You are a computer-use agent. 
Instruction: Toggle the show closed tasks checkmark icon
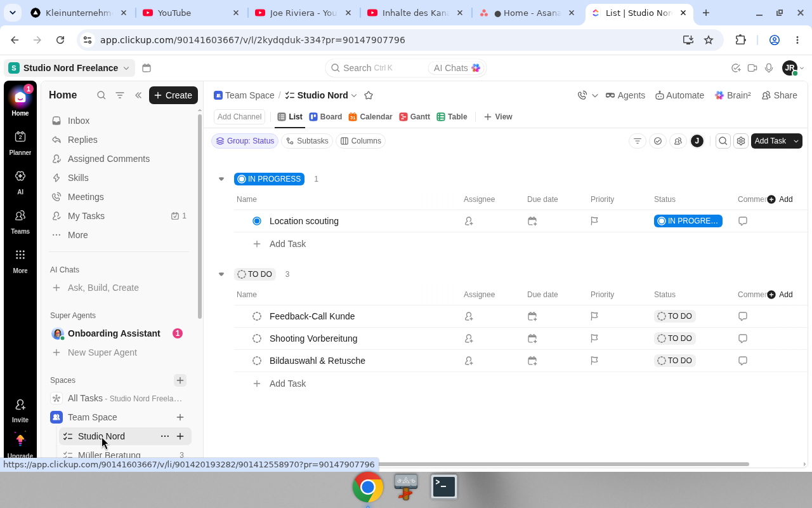658,141
